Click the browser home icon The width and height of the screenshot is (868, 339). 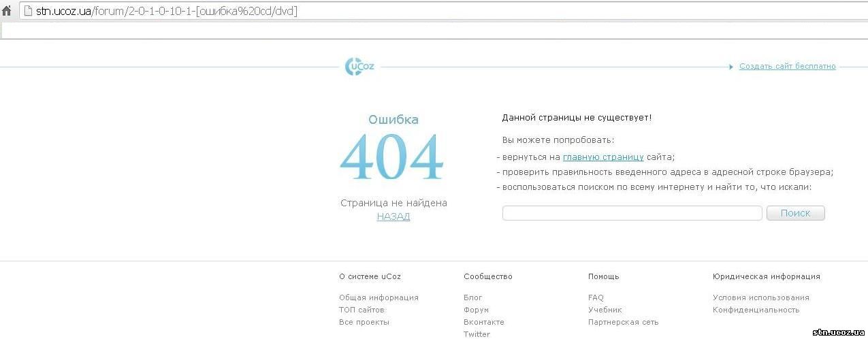tap(7, 11)
